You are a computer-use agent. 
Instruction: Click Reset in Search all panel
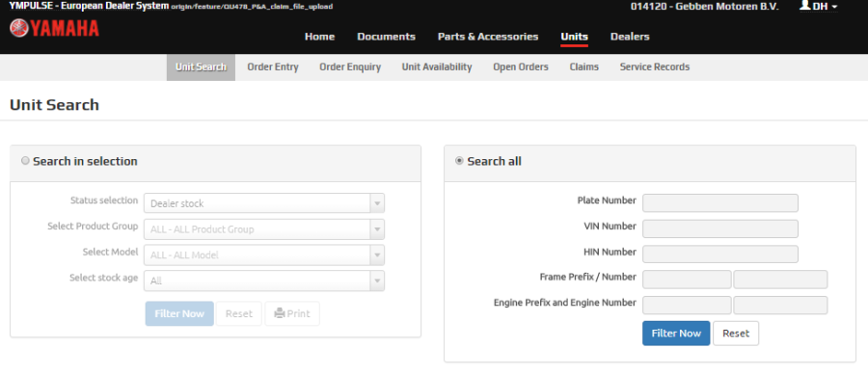coord(736,333)
